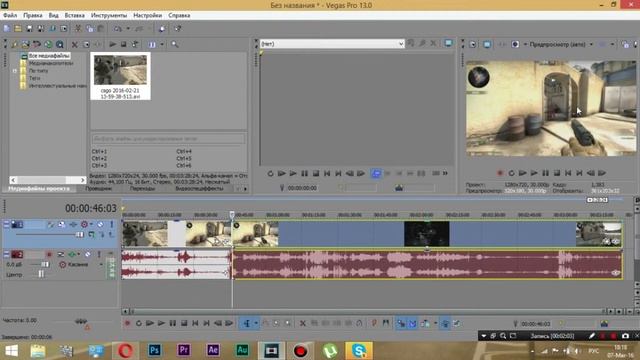Click the Remove media X icon
The height and width of the screenshot is (360, 640).
(x=74, y=44)
